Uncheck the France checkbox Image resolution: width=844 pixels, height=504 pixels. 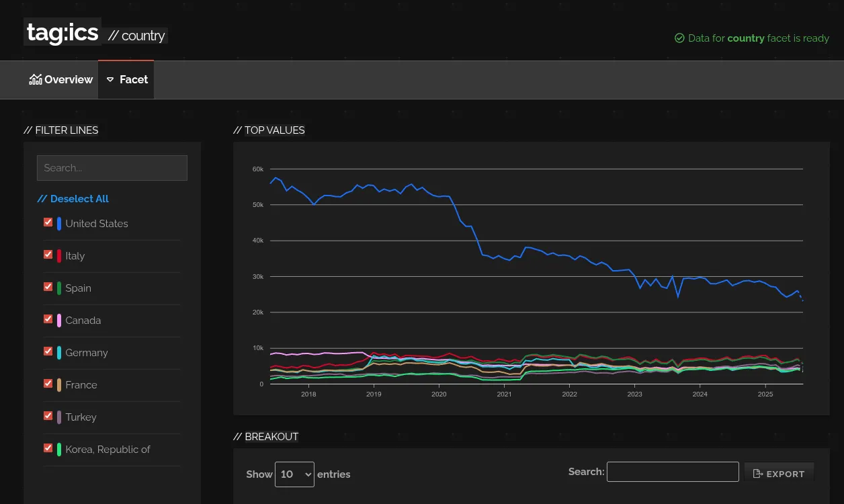tap(48, 384)
